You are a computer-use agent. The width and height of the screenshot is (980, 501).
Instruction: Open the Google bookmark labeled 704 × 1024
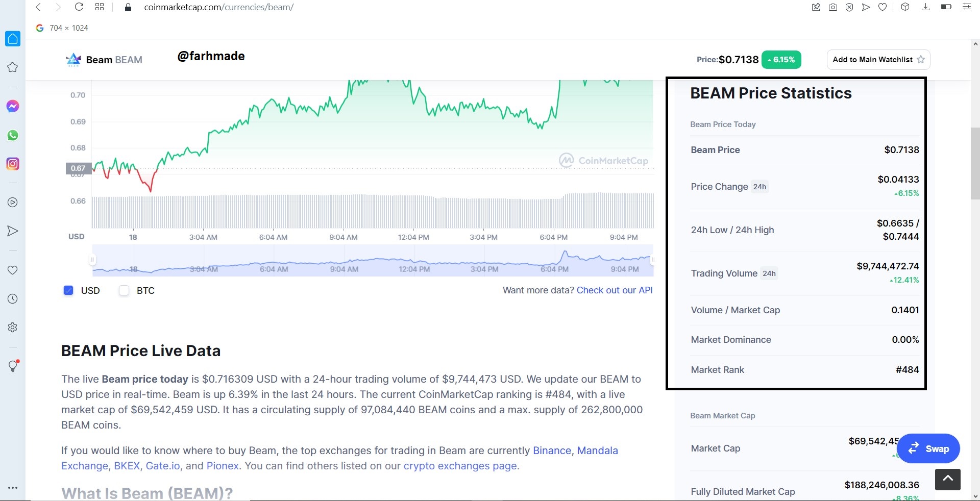pyautogui.click(x=62, y=28)
